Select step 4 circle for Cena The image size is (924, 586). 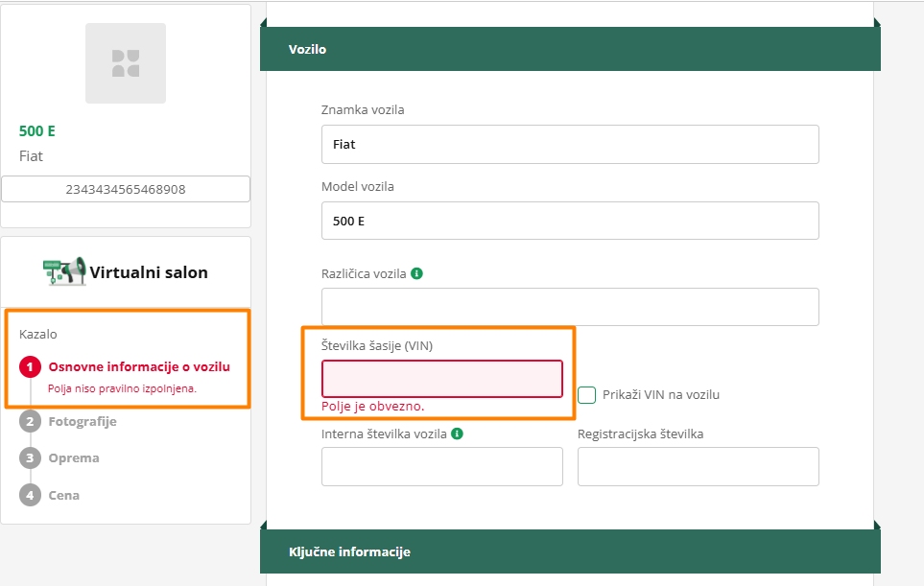[x=31, y=495]
